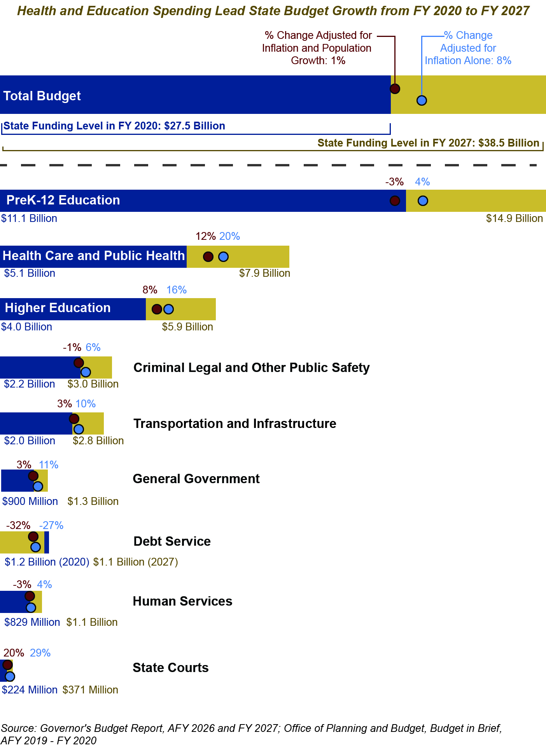
Task: Select the blue dot on State Courts bar
Action: pyautogui.click(x=10, y=676)
